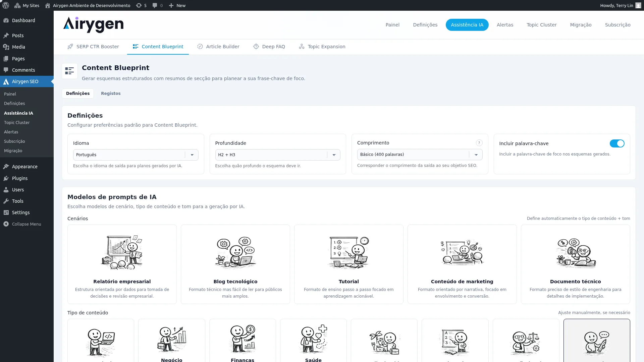Image resolution: width=644 pixels, height=362 pixels.
Task: Select Assistência IA in top navigation
Action: pyautogui.click(x=467, y=25)
